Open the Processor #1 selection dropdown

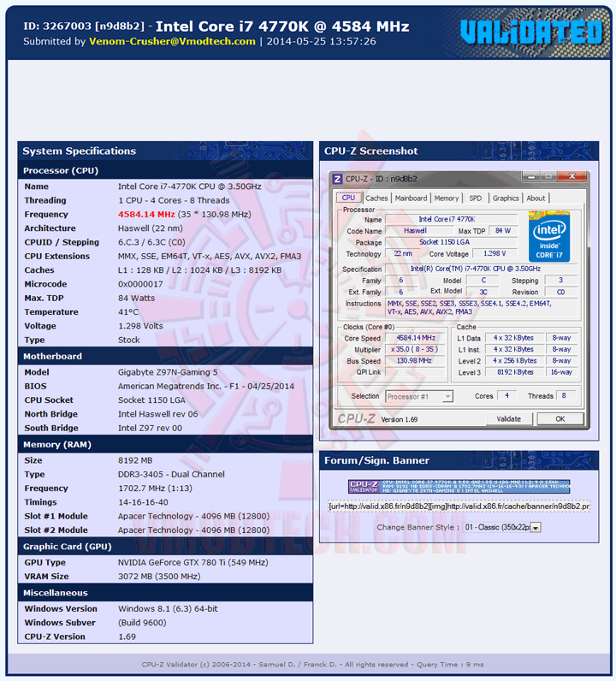419,396
